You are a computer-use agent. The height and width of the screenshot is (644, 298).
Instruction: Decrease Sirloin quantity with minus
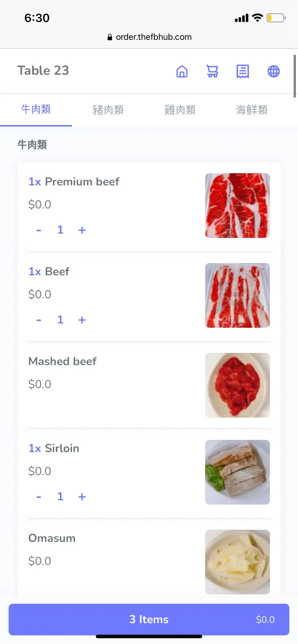(x=39, y=497)
